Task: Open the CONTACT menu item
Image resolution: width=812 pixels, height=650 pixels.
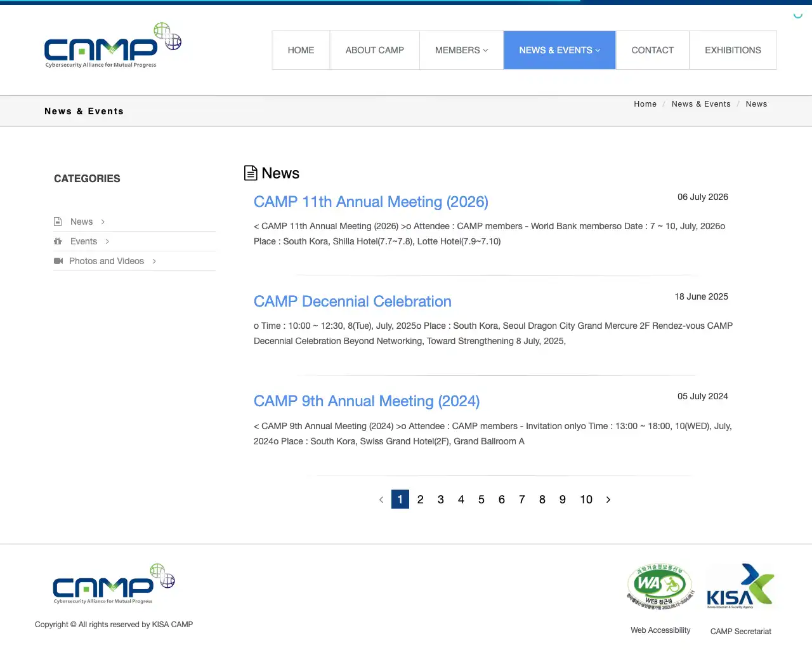Action: pos(653,50)
